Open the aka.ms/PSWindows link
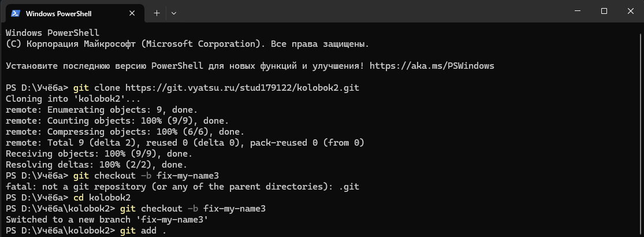 432,66
